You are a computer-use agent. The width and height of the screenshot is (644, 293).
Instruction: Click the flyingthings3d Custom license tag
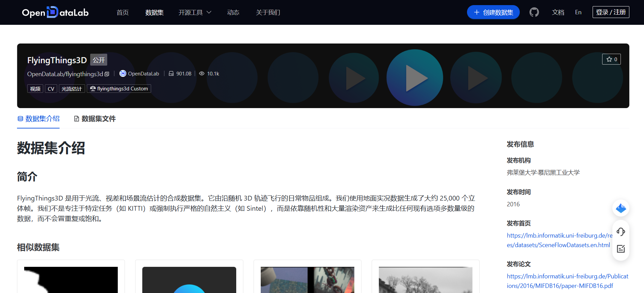[119, 89]
